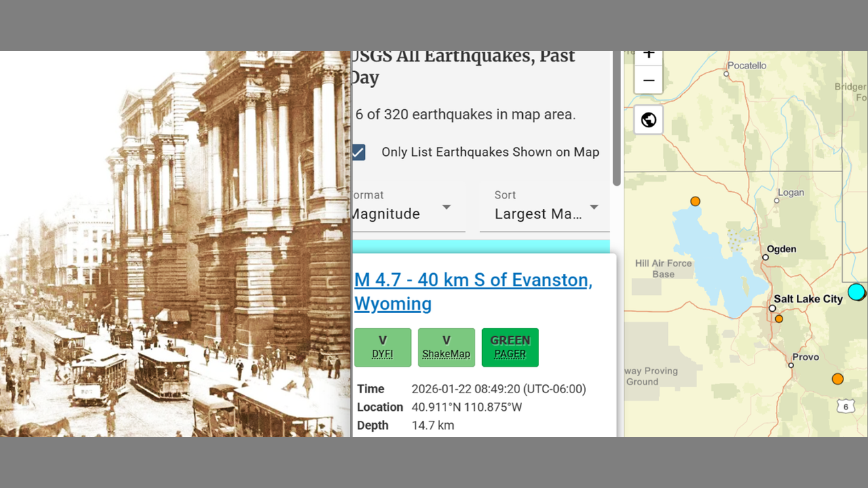This screenshot has width=868, height=488.
Task: Select the orange earthquake marker northwest of Great Salt Lake
Action: click(x=695, y=201)
